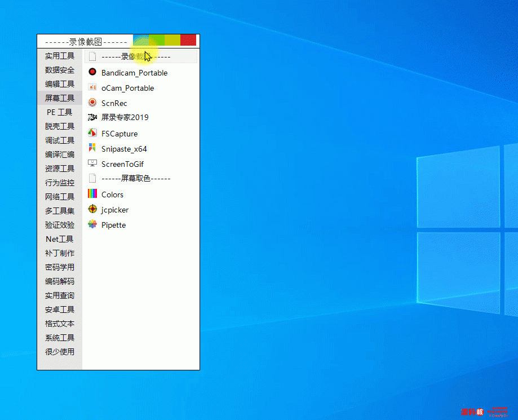Click the ------录像截图------ window title
Image resolution: width=518 pixels, height=420 pixels.
click(86, 42)
